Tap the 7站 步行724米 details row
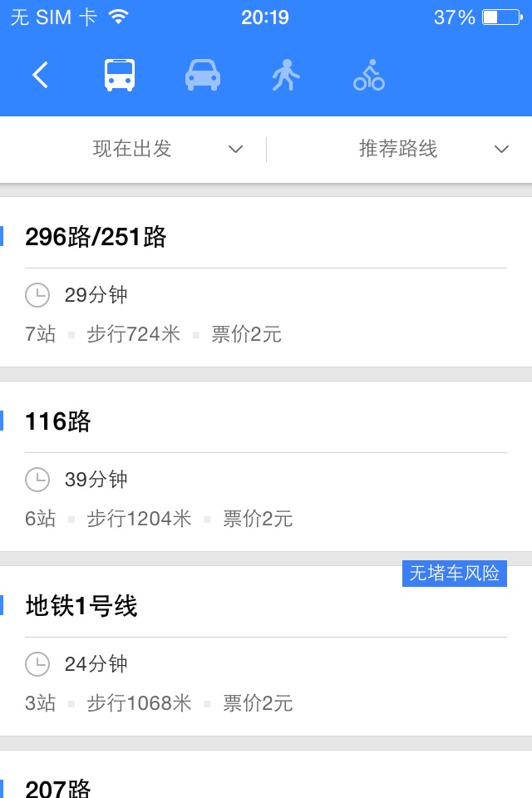The width and height of the screenshot is (532, 798). [x=154, y=335]
